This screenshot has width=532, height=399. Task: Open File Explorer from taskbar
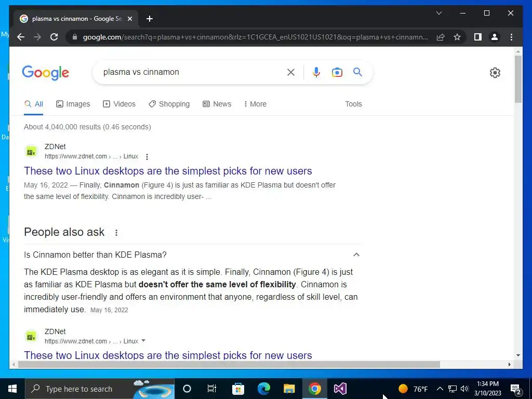tap(289, 389)
